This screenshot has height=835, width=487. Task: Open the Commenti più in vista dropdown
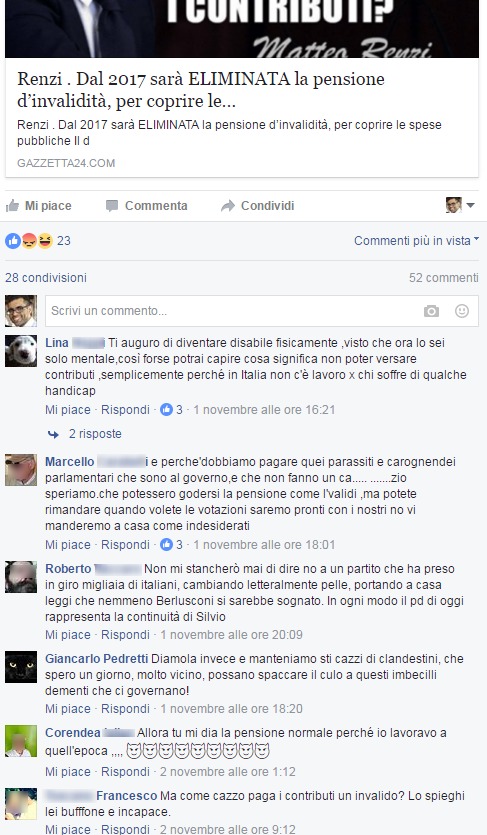click(x=416, y=241)
